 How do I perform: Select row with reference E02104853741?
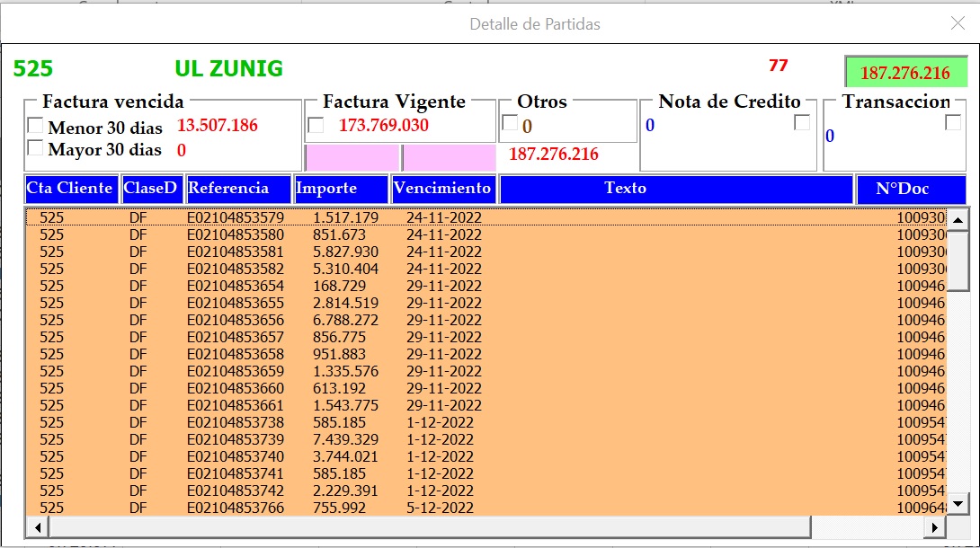[x=486, y=473]
